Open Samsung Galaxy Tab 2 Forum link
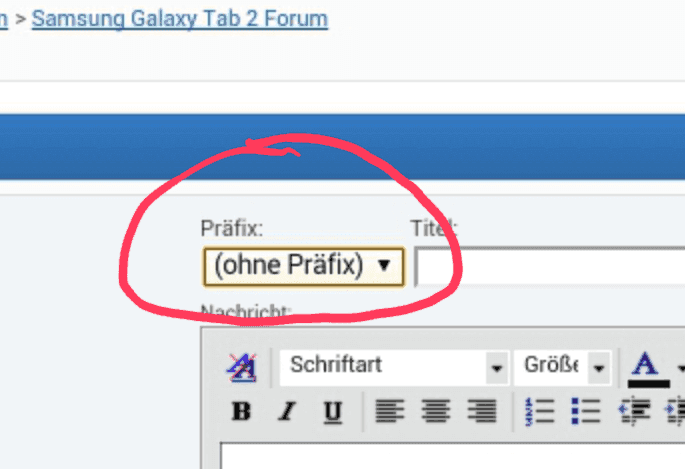This screenshot has height=469, width=685. [x=180, y=19]
